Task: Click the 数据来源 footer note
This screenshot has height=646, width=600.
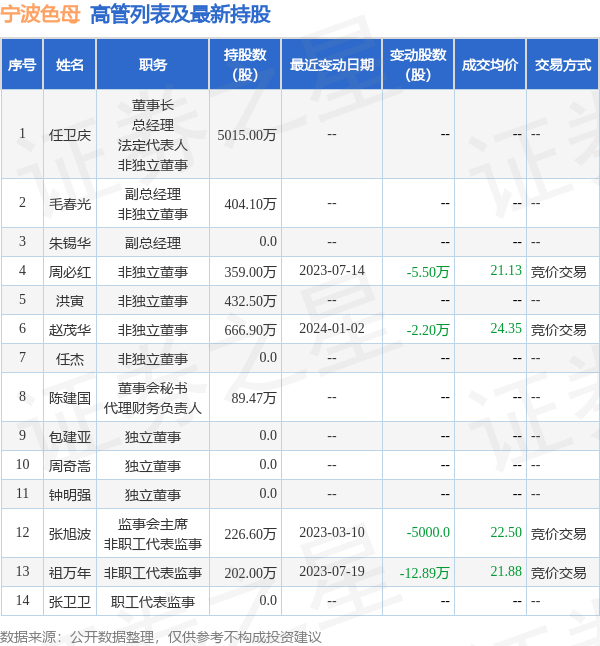Action: point(160,637)
